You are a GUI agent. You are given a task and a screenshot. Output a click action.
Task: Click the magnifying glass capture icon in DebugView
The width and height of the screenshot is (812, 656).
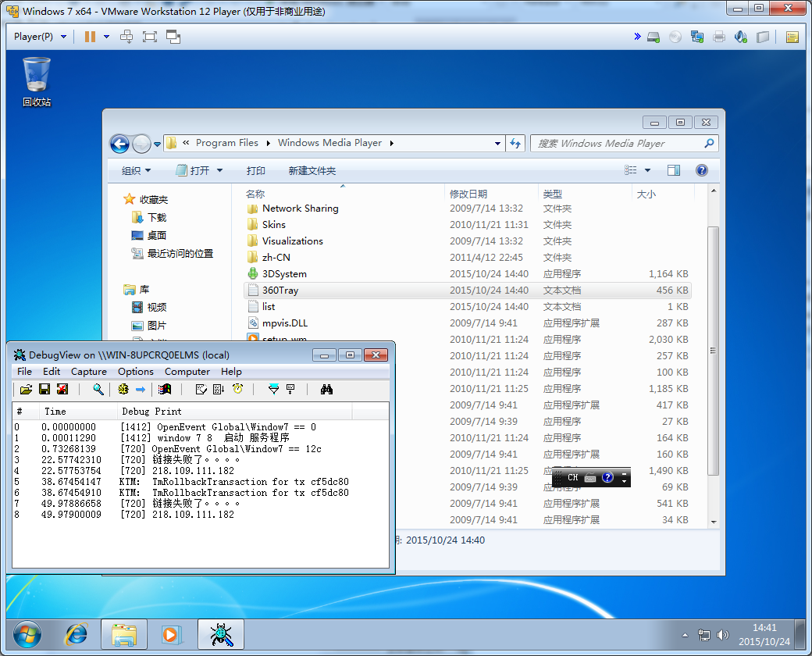click(98, 389)
